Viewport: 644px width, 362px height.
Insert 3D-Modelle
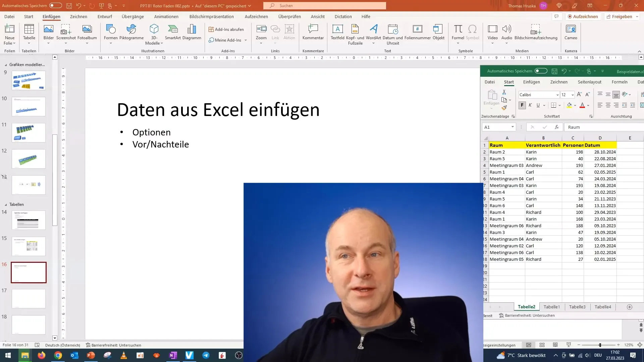[154, 34]
